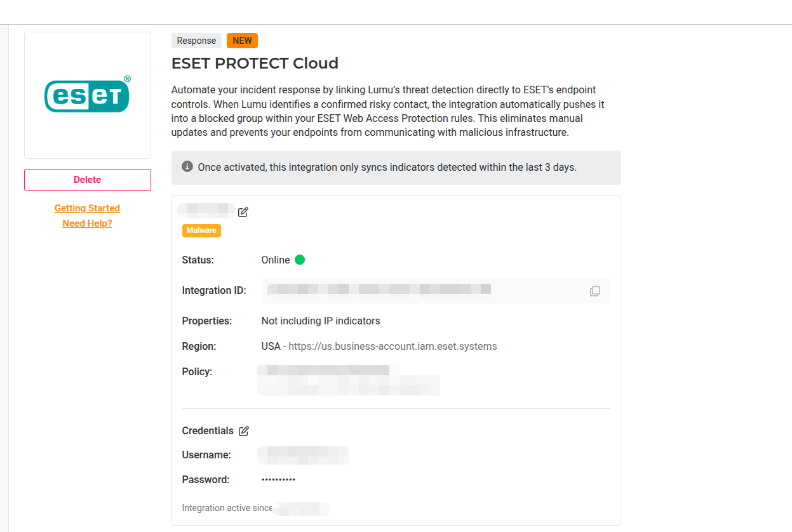Click the 'Online' status text
The height and width of the screenshot is (532, 792).
276,260
